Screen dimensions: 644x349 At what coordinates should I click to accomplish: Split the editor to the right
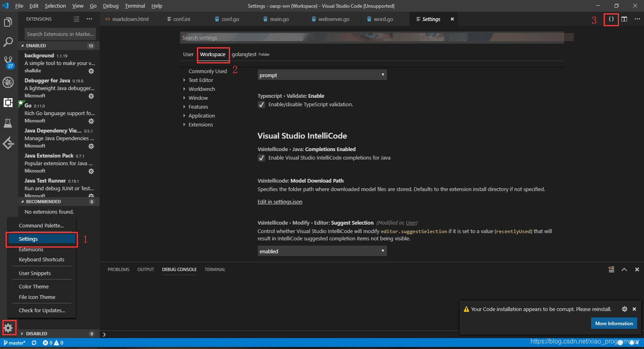[x=624, y=19]
